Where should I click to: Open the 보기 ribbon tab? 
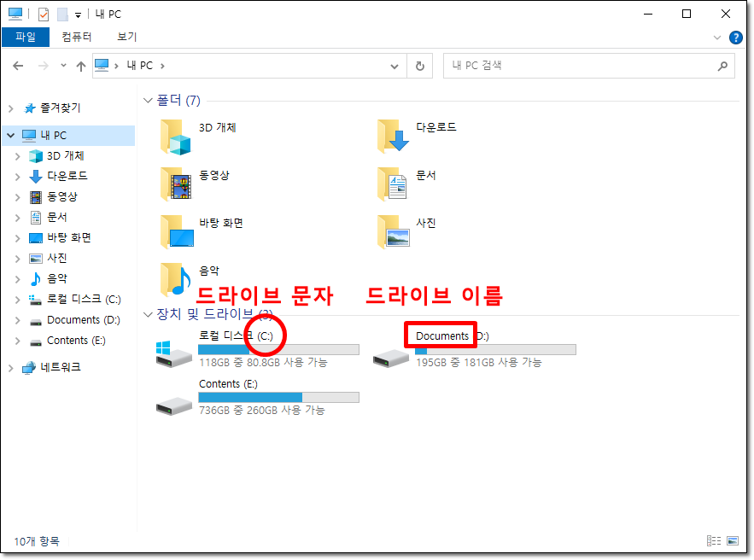[x=127, y=37]
